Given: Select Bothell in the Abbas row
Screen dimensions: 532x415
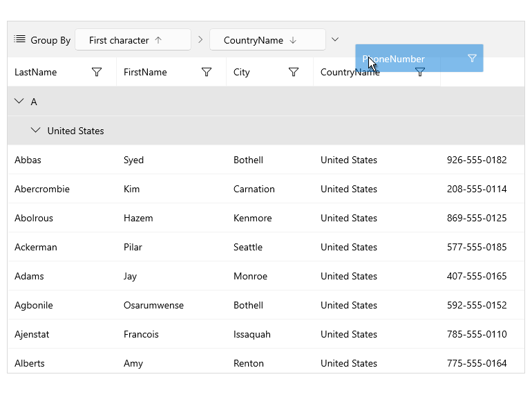Looking at the screenshot, I should click(x=248, y=160).
